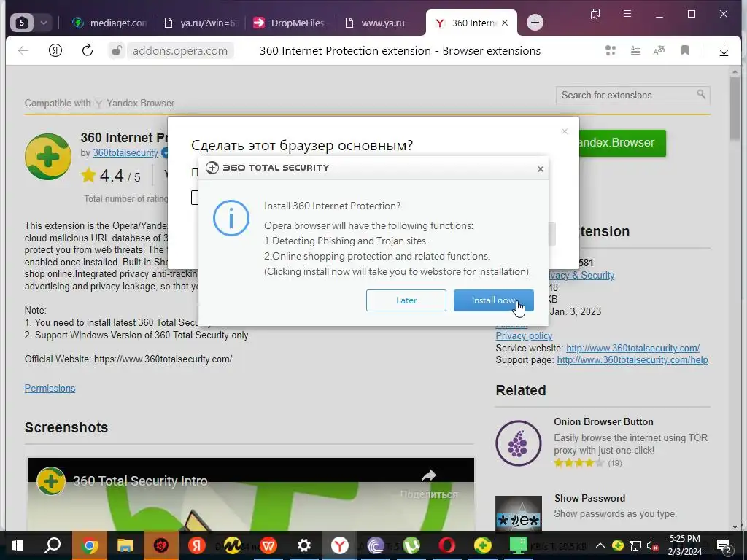Close the 360 Internet tab
The image size is (747, 560).
(x=505, y=23)
